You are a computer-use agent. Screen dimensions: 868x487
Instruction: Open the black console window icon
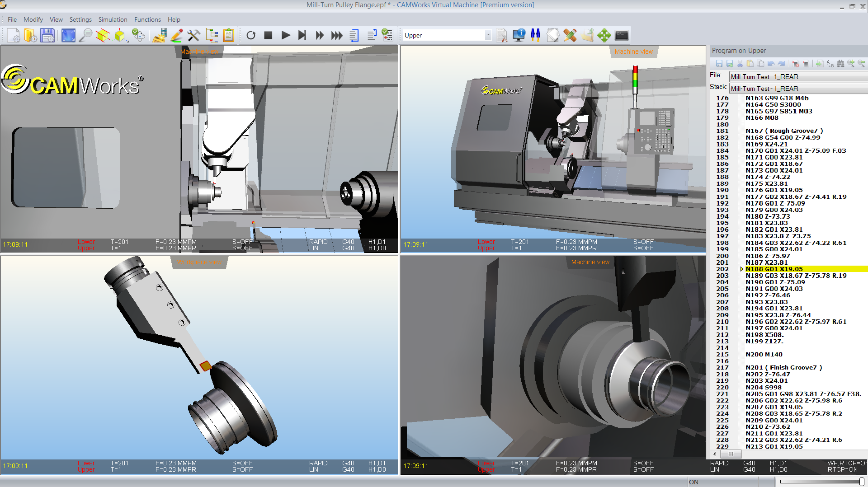(x=622, y=35)
